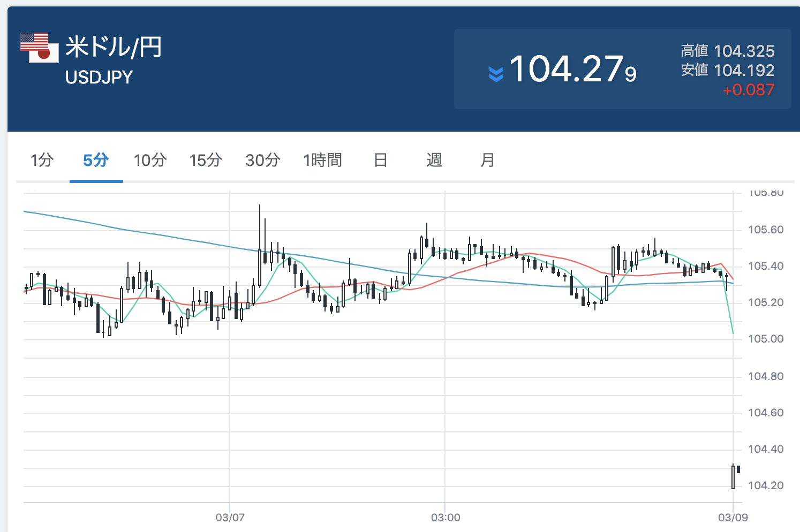Switch to the 月 monthly chart
The image size is (800, 532).
point(488,160)
